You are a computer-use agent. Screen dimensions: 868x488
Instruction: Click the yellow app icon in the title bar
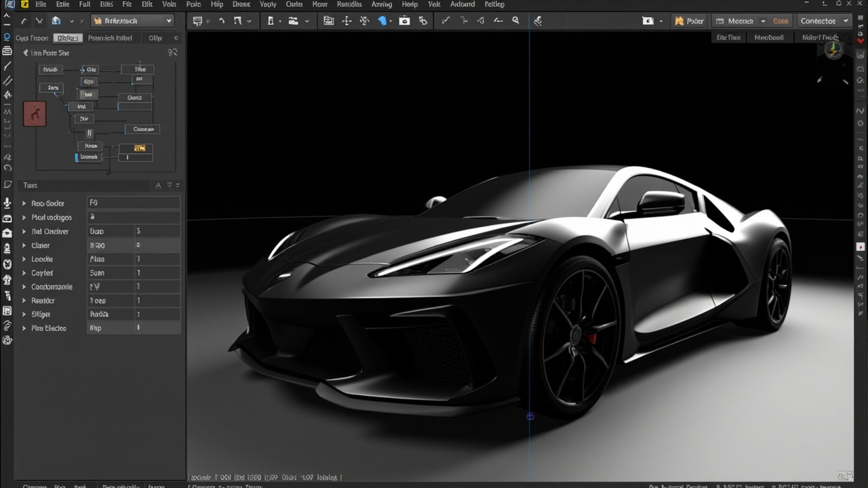coord(24,4)
